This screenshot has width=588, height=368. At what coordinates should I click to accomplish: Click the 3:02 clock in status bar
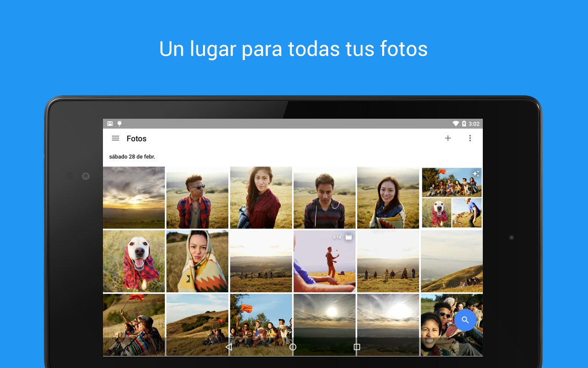(x=474, y=124)
